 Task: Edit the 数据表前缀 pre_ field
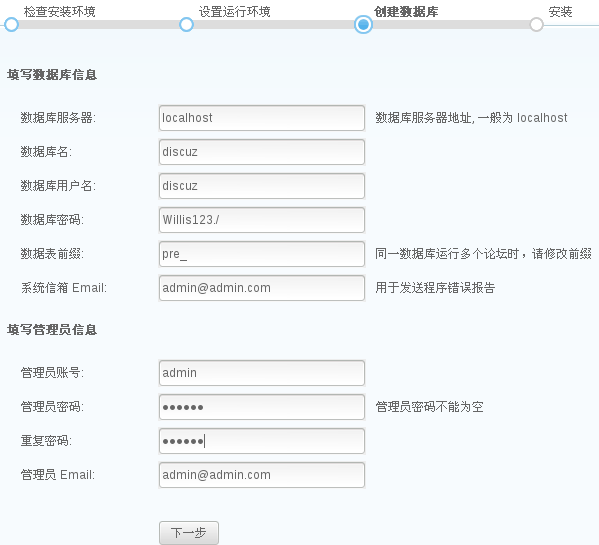[x=262, y=254]
